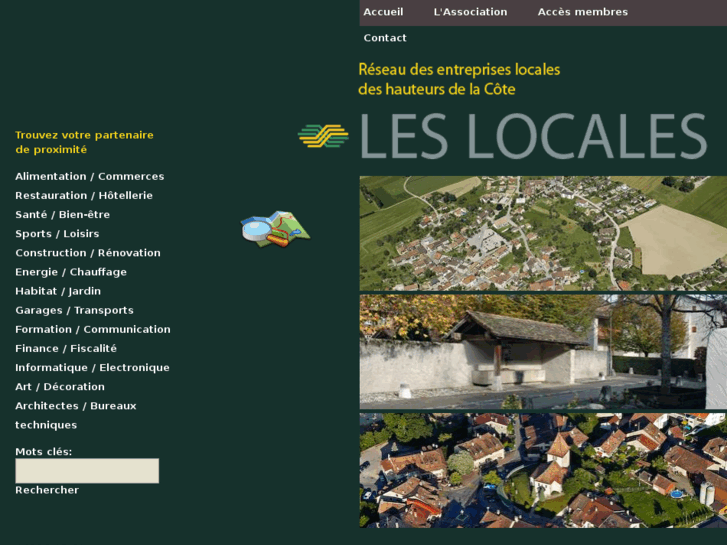Focus the Mots clés search field
Viewport: 727px width, 545px height.
tap(87, 471)
